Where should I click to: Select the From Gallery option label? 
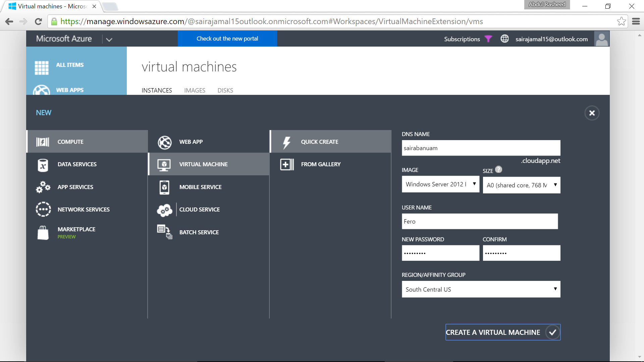point(321,164)
